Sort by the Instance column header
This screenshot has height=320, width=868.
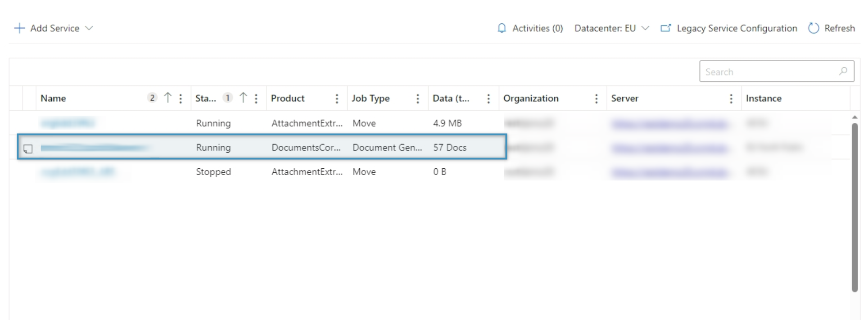tap(764, 99)
